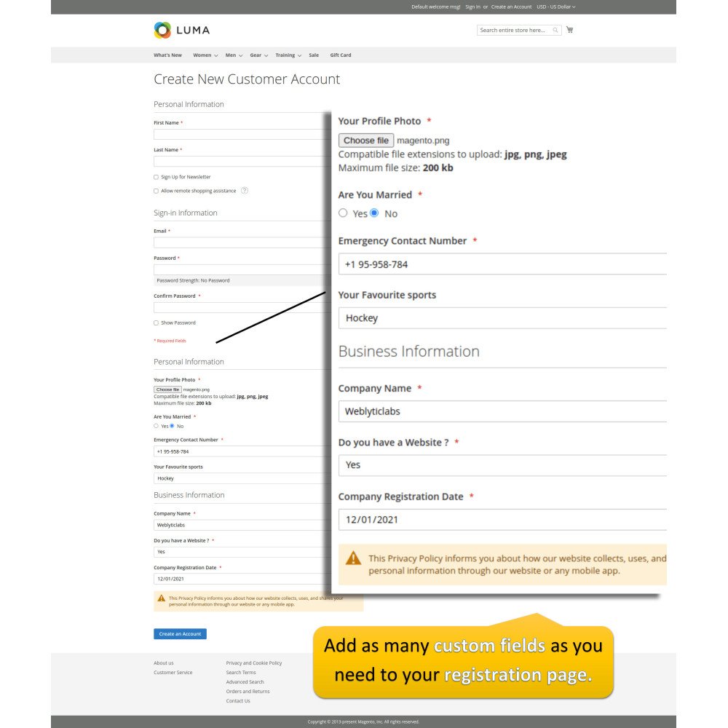Viewport: 728px width, 728px height.
Task: Enable Allow remote shopping assistance checkbox
Action: pyautogui.click(x=156, y=191)
